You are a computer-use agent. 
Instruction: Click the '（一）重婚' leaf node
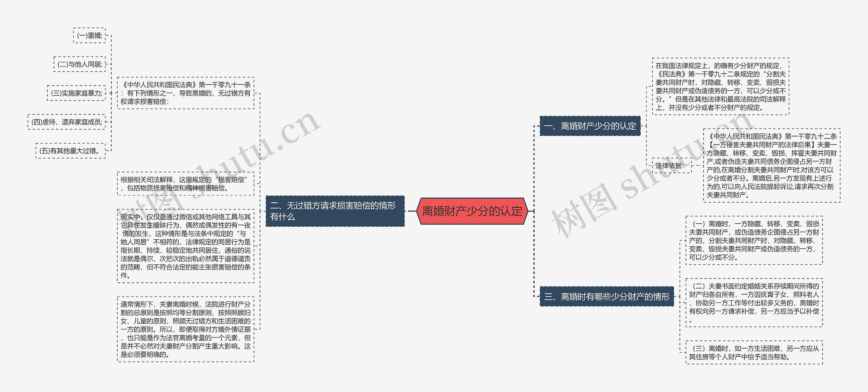click(73, 31)
